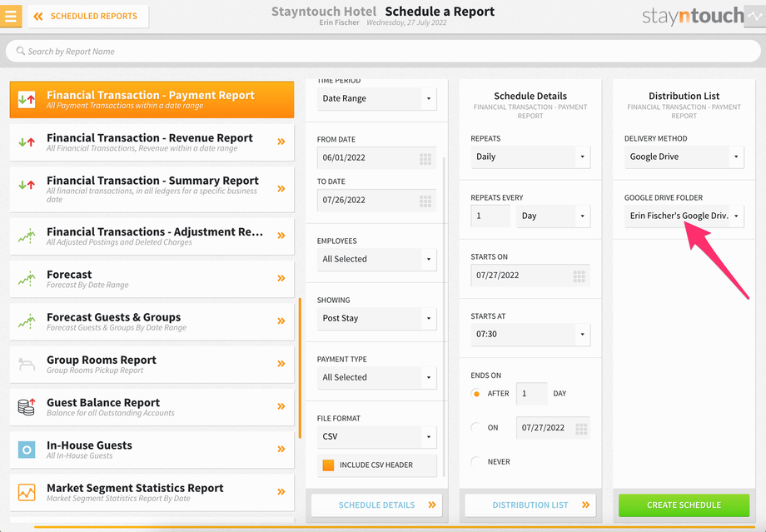Go back to Scheduled Reports
Viewport: 766px width, 532px height.
pos(88,16)
